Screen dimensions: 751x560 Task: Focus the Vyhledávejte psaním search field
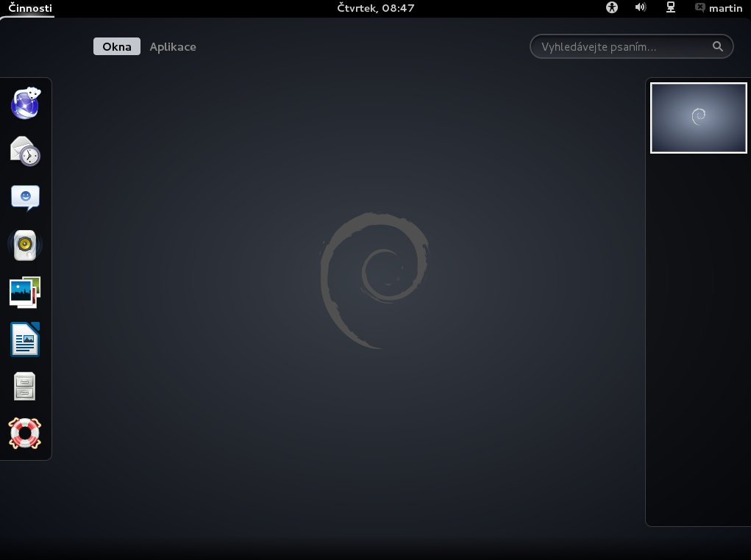click(631, 46)
